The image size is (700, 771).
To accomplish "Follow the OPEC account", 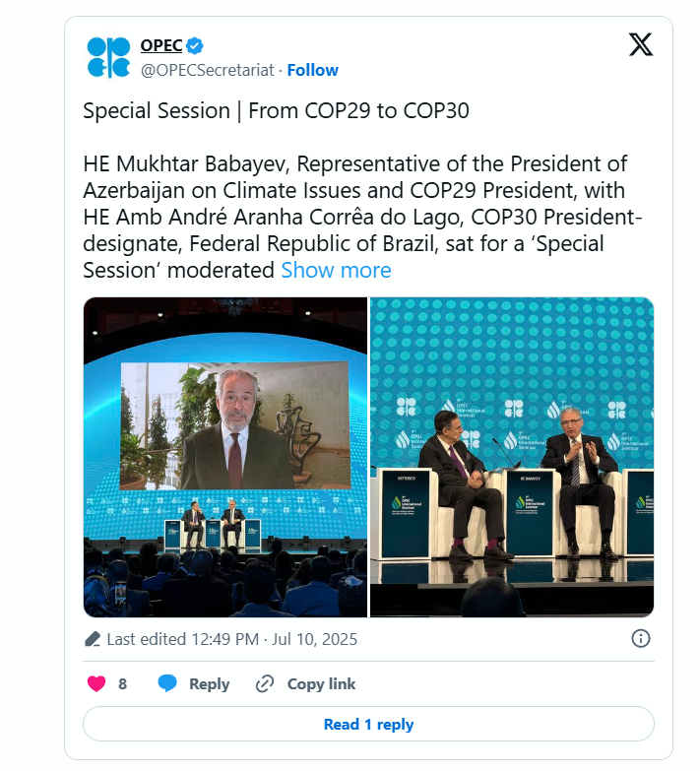I will (x=312, y=70).
